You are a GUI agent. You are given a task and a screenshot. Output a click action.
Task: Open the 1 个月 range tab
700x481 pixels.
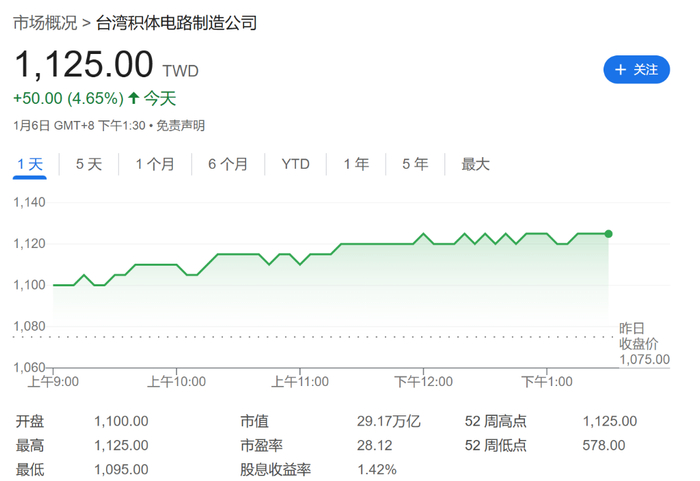(155, 164)
